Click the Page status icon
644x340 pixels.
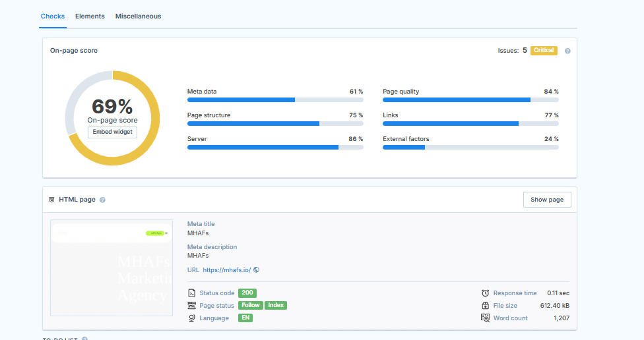pyautogui.click(x=191, y=306)
